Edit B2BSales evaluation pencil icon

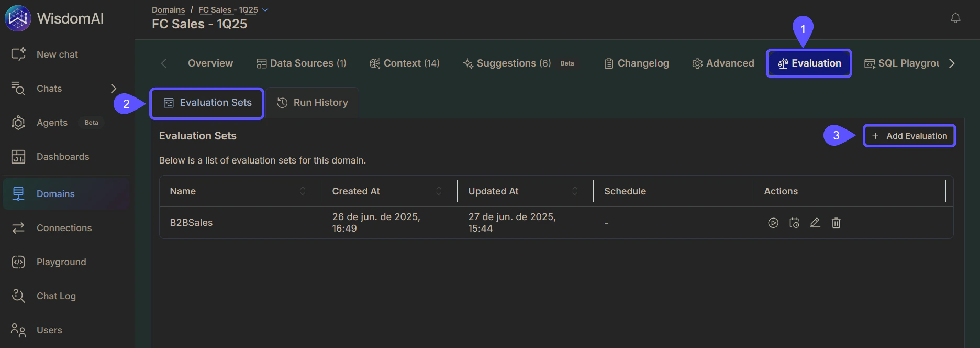[x=815, y=223]
